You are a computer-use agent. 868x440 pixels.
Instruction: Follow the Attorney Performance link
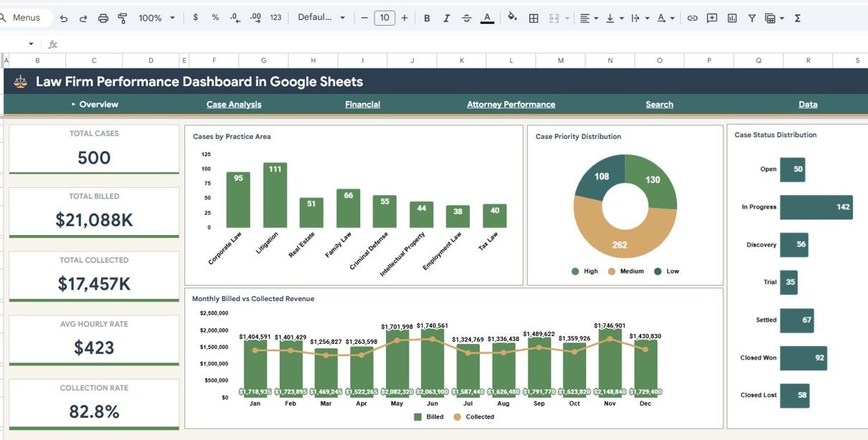click(x=511, y=105)
